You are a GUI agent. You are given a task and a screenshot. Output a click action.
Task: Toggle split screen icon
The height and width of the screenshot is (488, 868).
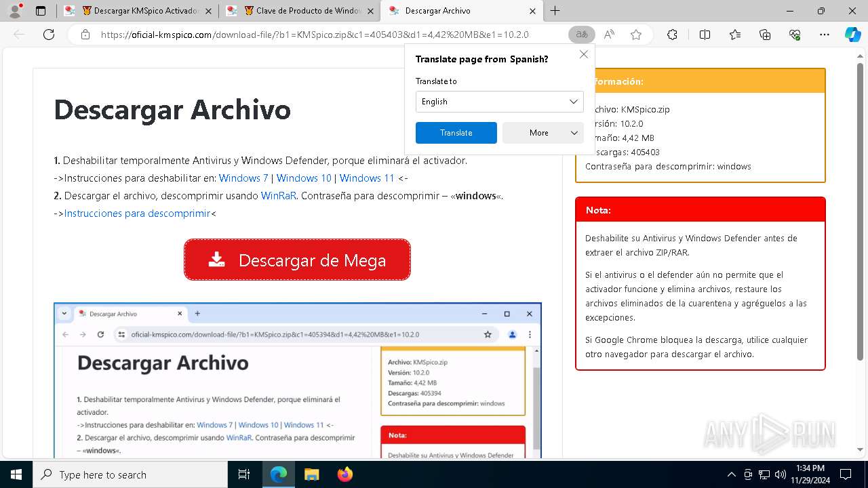point(705,35)
